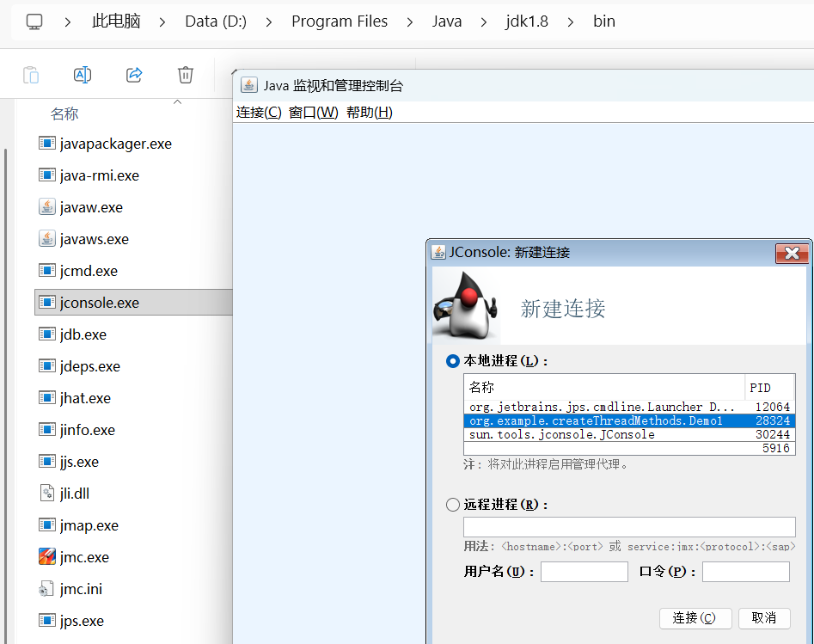Select the 远程进程 (Remote Process) radio button

point(453,505)
